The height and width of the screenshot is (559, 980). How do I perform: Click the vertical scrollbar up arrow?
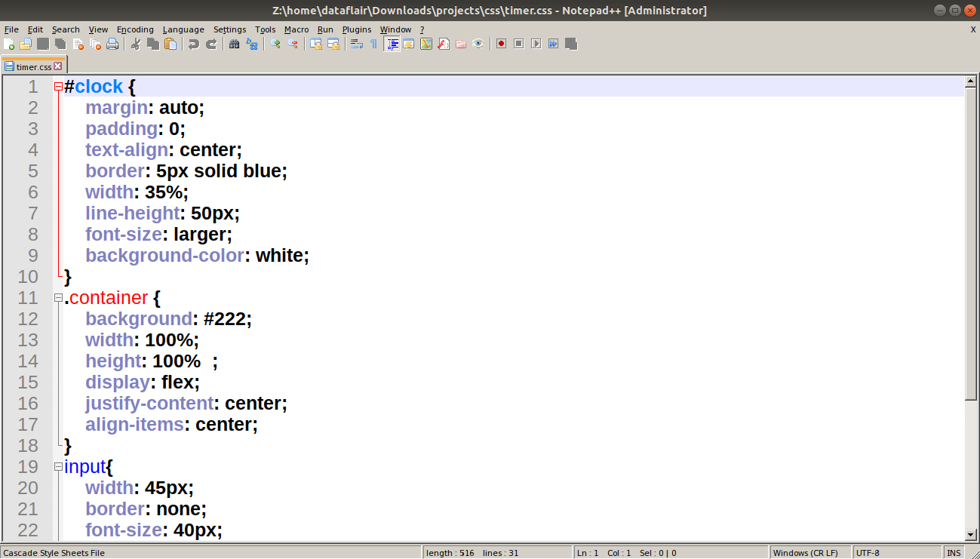971,81
